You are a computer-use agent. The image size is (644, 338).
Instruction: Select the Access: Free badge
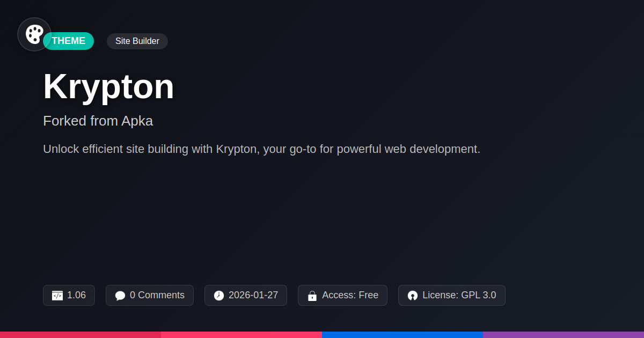click(350, 295)
